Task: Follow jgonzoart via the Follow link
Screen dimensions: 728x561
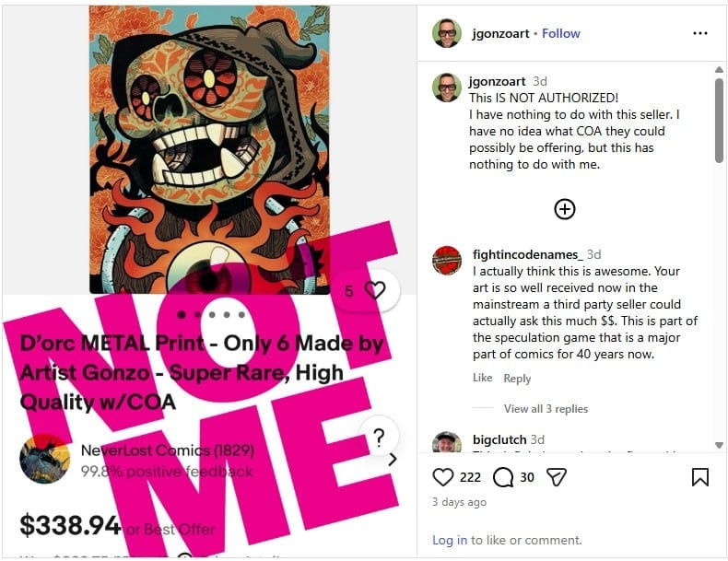Action: pos(561,33)
